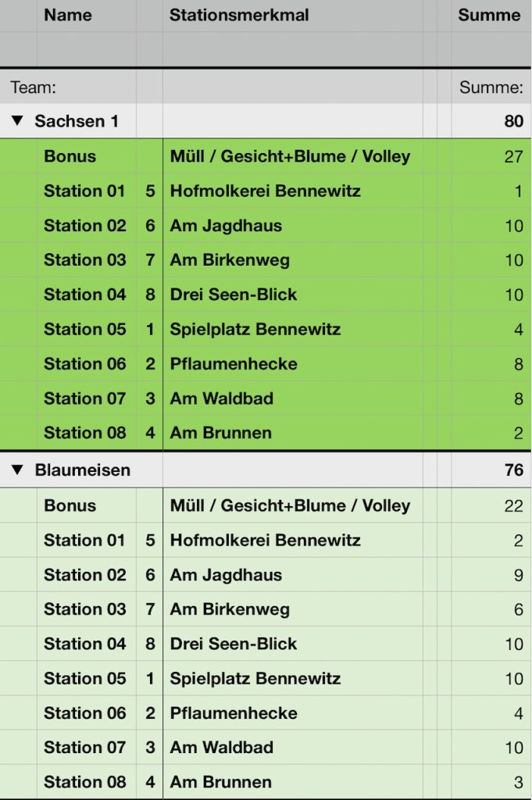The width and height of the screenshot is (532, 800).
Task: Select Am Jagdhaus under Sachsen 1
Action: click(226, 226)
